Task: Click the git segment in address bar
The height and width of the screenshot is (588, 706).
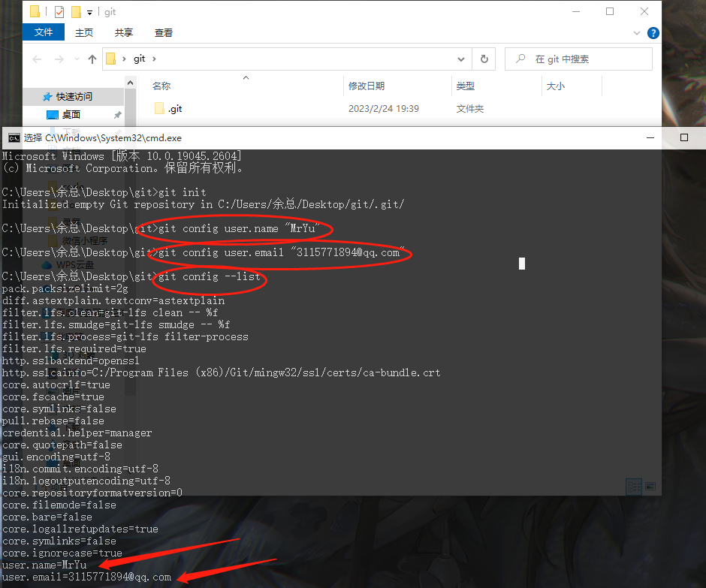Action: coord(139,59)
